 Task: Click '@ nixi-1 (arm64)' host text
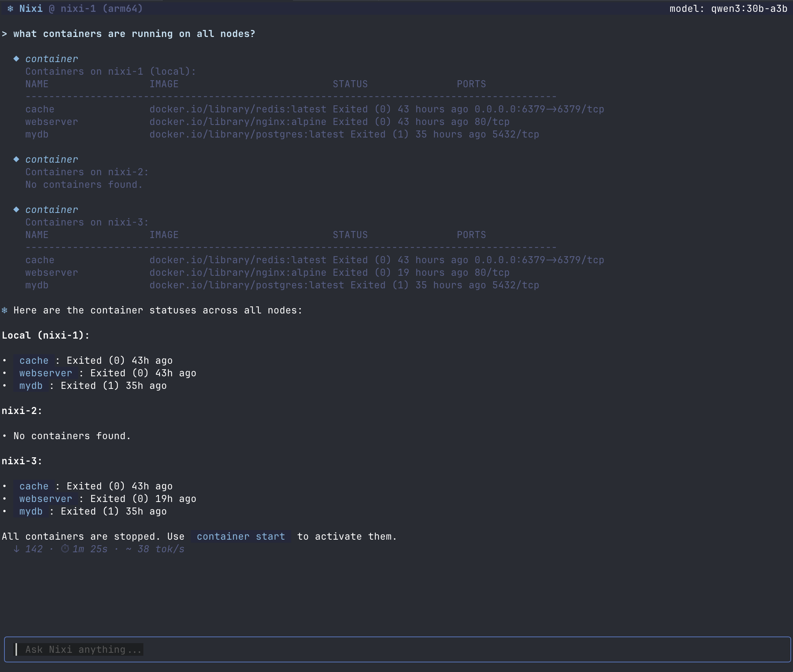coord(96,9)
